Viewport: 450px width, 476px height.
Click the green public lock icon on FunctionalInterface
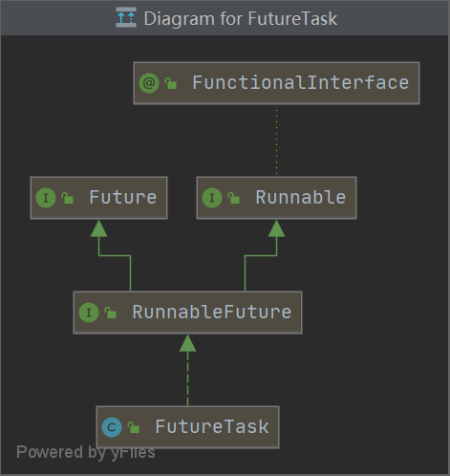pos(171,83)
